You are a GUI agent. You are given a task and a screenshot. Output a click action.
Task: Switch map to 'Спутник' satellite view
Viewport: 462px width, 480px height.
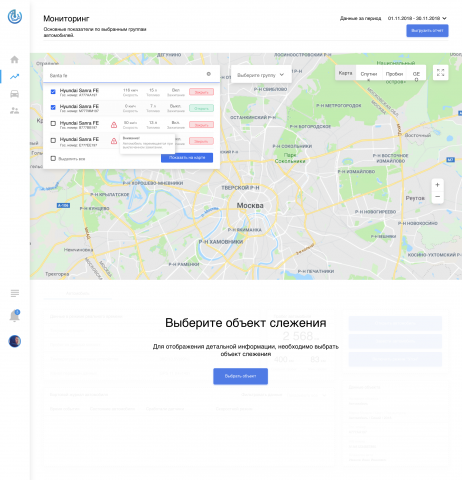pos(369,74)
